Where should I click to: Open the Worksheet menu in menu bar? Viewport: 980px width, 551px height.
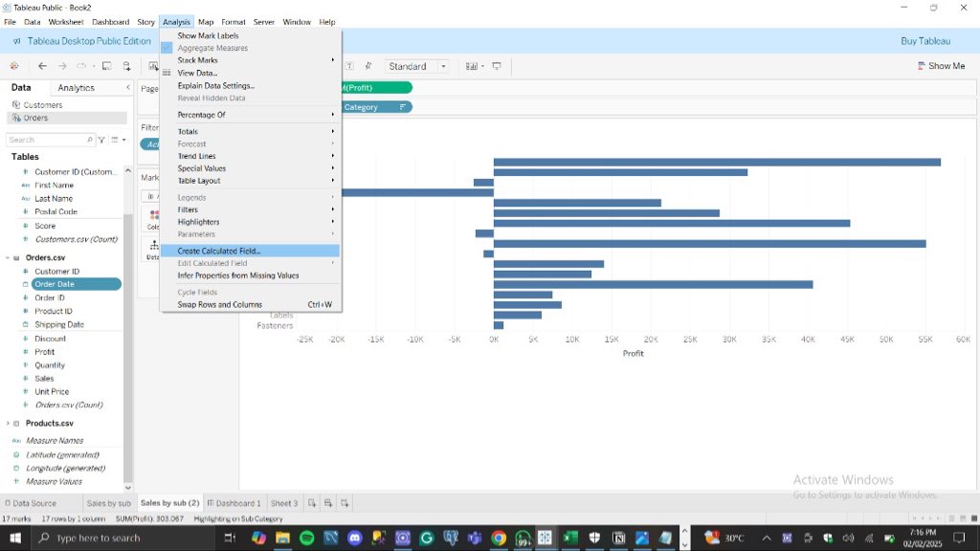click(66, 22)
